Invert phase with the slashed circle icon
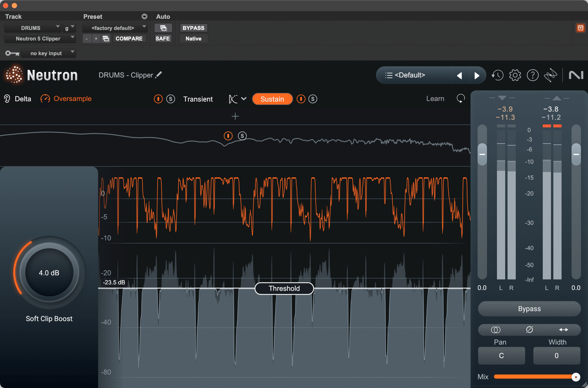Screen dimensions: 588x388 pyautogui.click(x=529, y=330)
